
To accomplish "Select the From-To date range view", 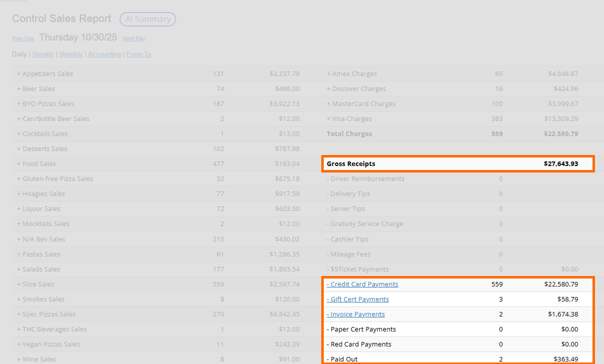I will 139,54.
